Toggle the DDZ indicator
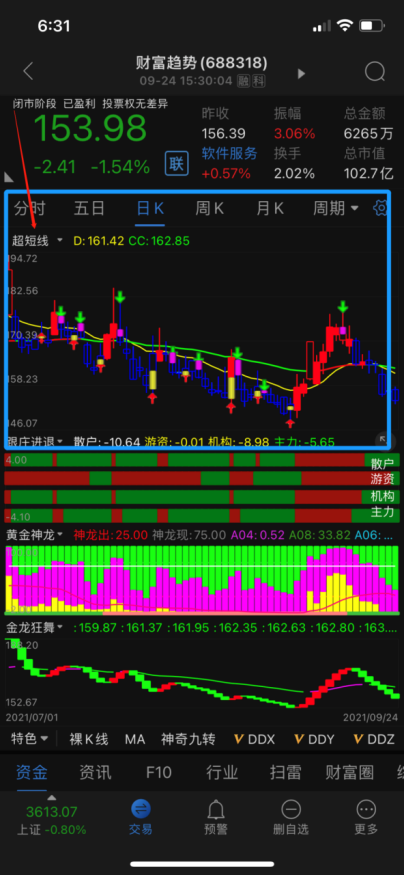The width and height of the screenshot is (405, 876). 374,739
